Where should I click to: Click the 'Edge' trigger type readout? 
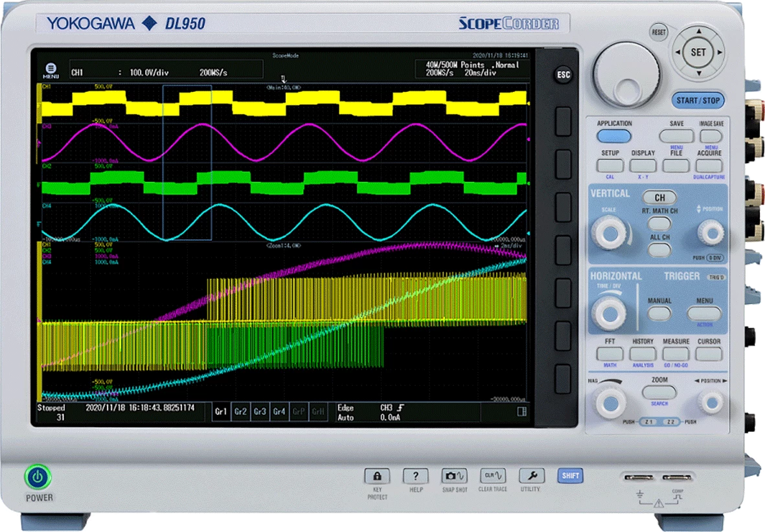pyautogui.click(x=346, y=408)
